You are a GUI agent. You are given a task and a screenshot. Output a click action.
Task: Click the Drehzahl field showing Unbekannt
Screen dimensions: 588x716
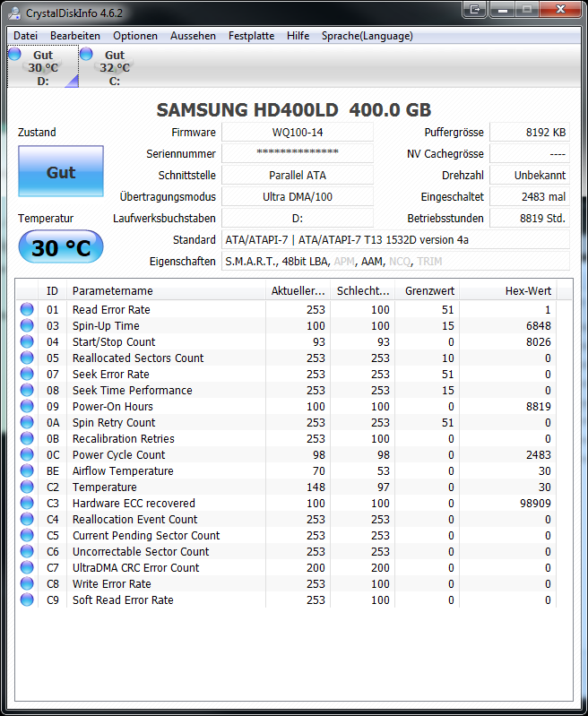[x=530, y=175]
